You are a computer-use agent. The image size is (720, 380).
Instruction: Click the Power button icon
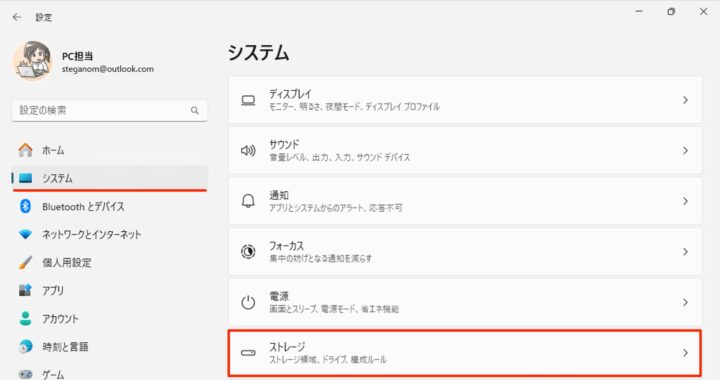248,302
